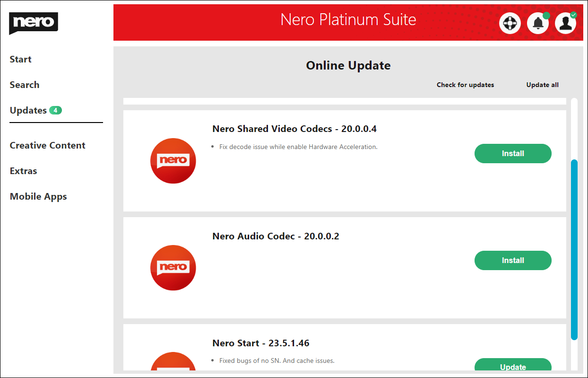
Task: Open the help lifebuoy icon
Action: (510, 23)
